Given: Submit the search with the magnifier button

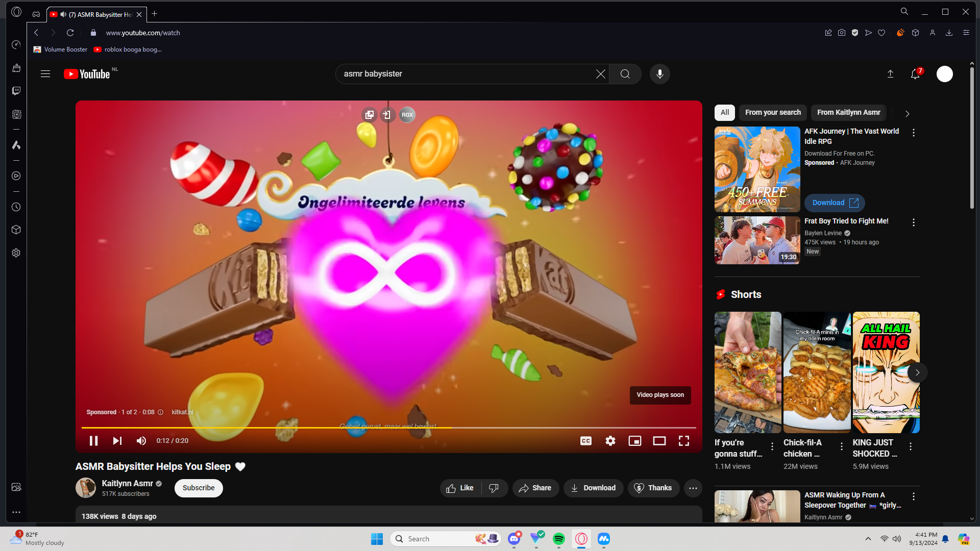Looking at the screenshot, I should (x=625, y=74).
